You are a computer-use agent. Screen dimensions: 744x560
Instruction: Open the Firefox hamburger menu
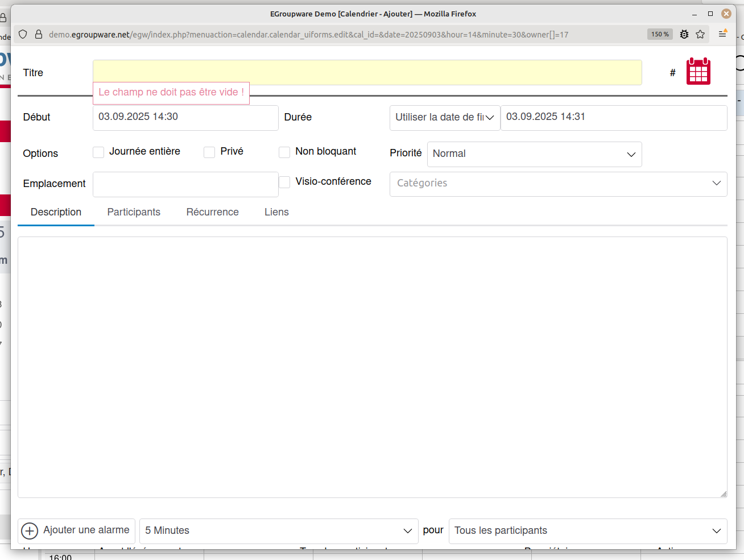[x=722, y=34]
